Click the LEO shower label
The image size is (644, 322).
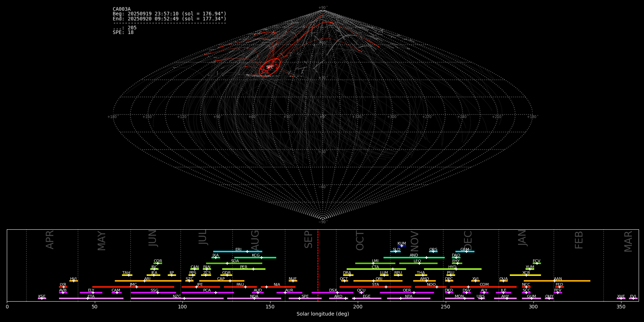(x=417, y=261)
